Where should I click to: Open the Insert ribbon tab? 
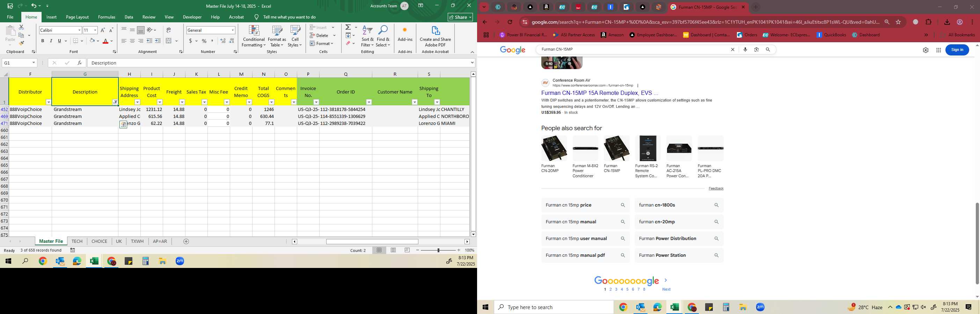coord(51,17)
